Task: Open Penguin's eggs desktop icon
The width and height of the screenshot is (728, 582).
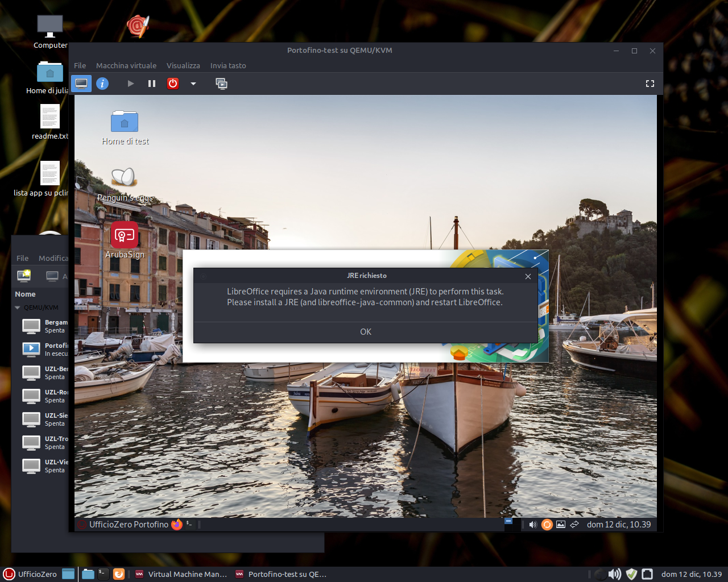Action: [124, 178]
